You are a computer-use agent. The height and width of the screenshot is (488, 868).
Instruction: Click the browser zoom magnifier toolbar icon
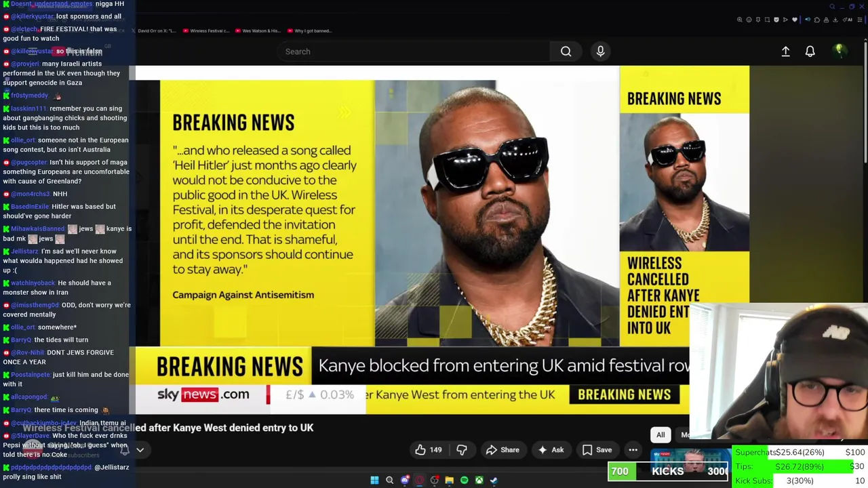pos(740,20)
